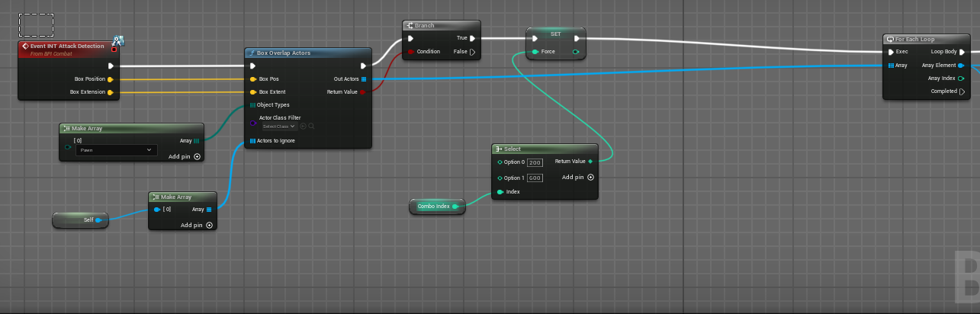Click Add pin on the Self Make Array node
This screenshot has height=314, width=980.
point(197,226)
